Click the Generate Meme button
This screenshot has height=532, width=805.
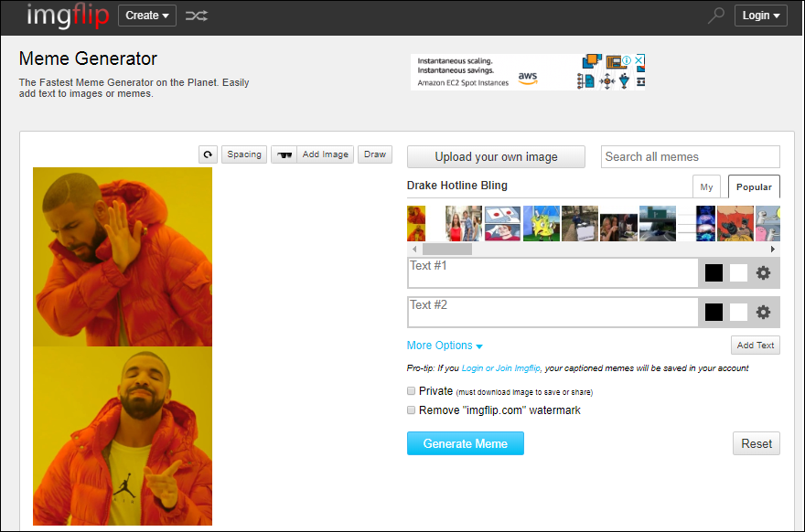point(466,443)
